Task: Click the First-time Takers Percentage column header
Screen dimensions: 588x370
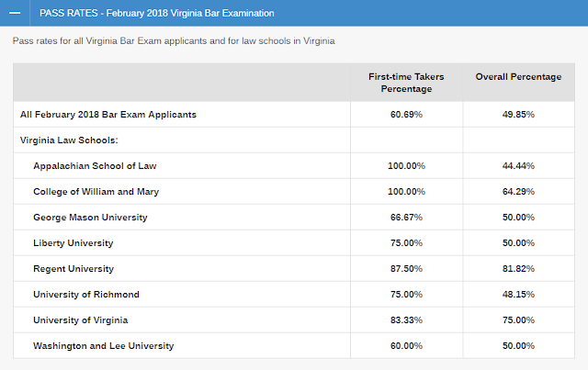Action: point(406,83)
